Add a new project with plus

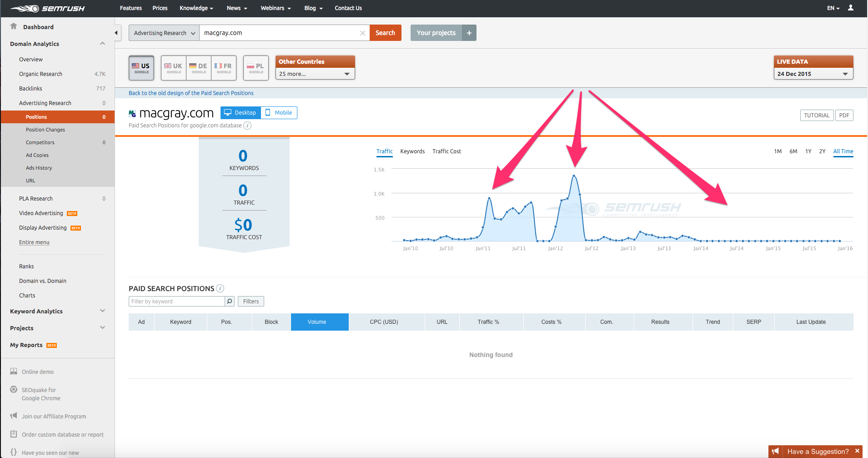[469, 33]
